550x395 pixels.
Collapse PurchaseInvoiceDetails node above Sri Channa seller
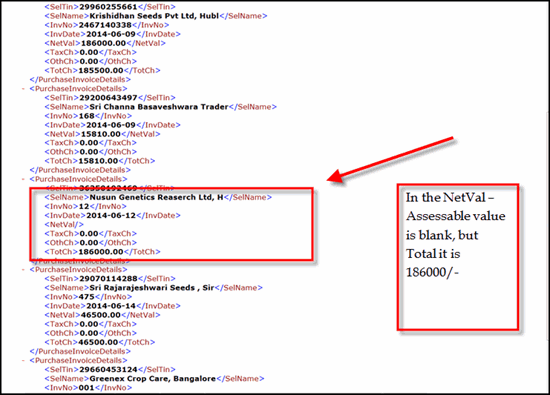coord(24,89)
